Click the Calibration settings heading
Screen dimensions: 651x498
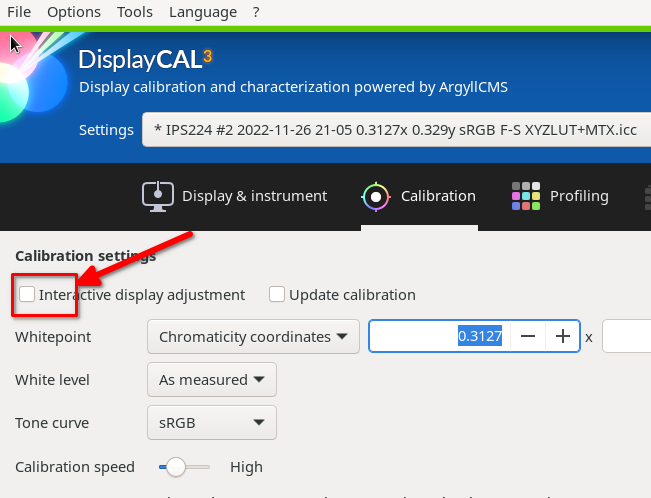(x=86, y=256)
